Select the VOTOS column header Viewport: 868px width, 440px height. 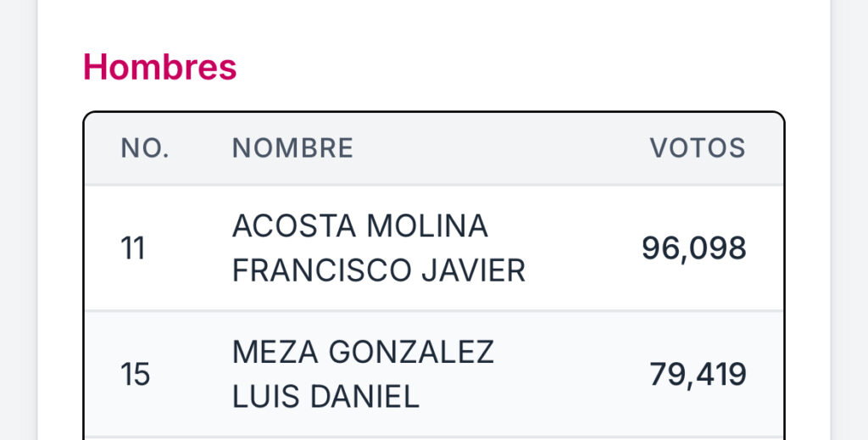point(698,148)
